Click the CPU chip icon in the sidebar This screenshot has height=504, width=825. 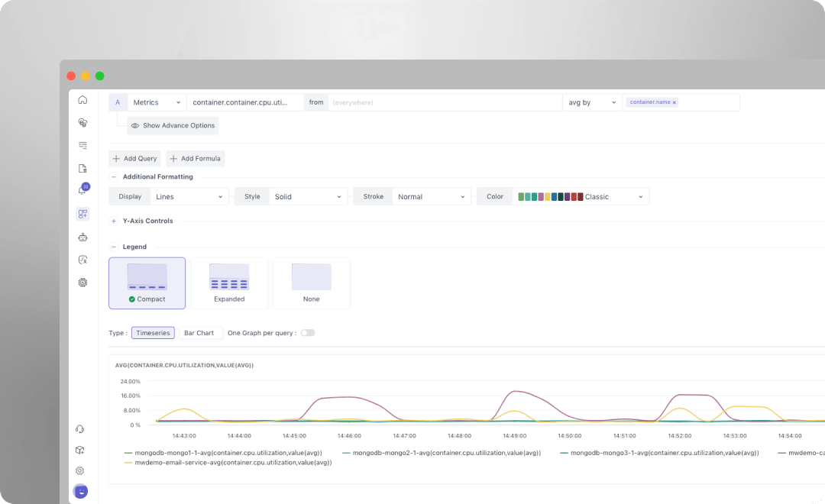(82, 283)
